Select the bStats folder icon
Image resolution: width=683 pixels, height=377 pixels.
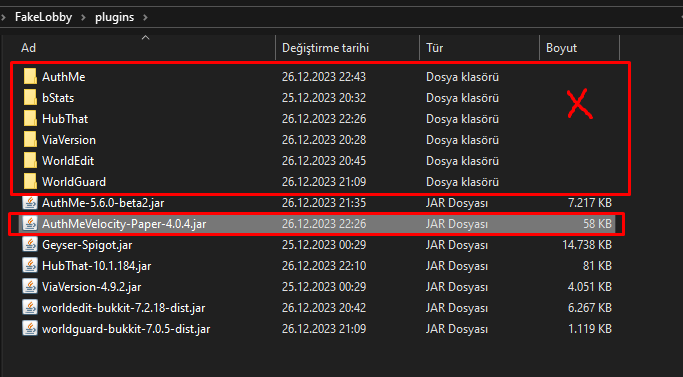point(30,98)
